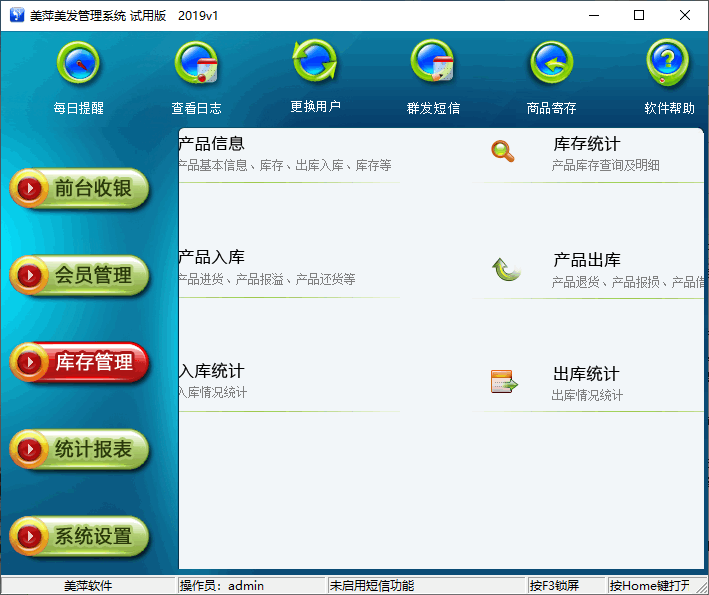Select the 统计报表 sidebar button

(x=80, y=449)
